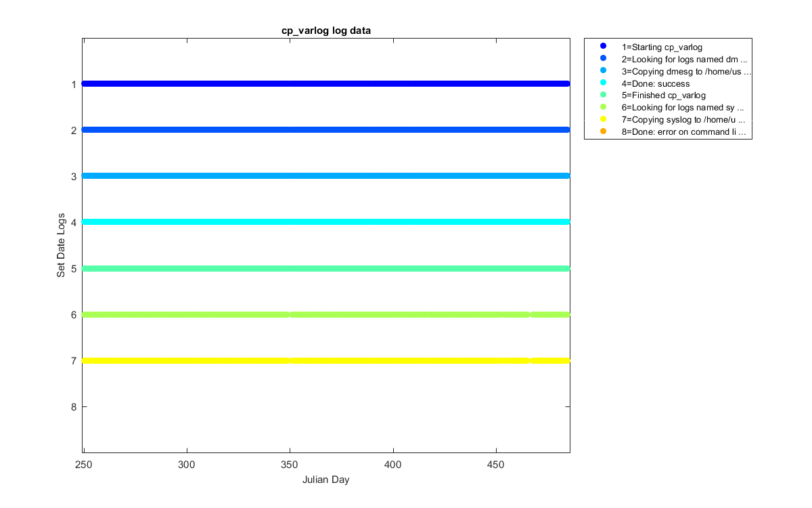Click the cyan data line at level 4

pyautogui.click(x=325, y=221)
